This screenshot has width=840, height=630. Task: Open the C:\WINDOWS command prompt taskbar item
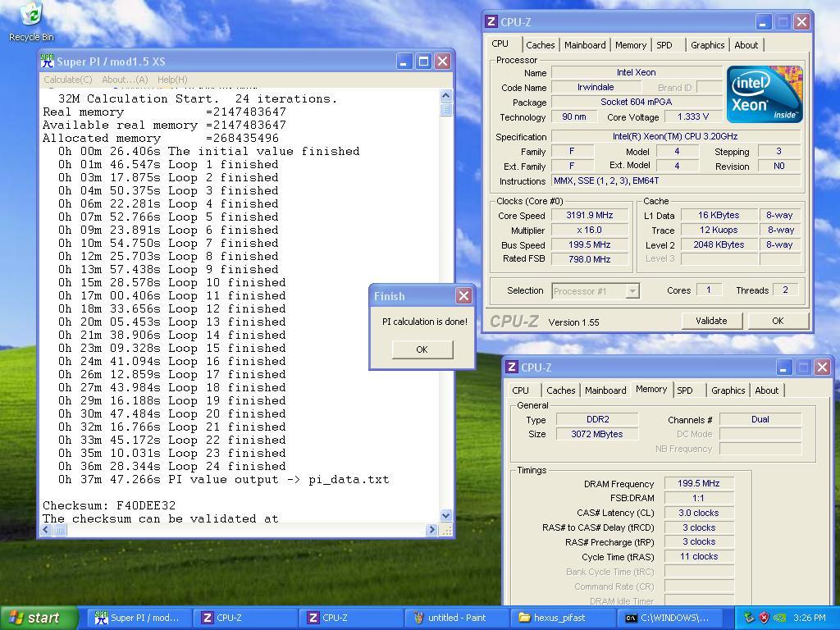[668, 618]
